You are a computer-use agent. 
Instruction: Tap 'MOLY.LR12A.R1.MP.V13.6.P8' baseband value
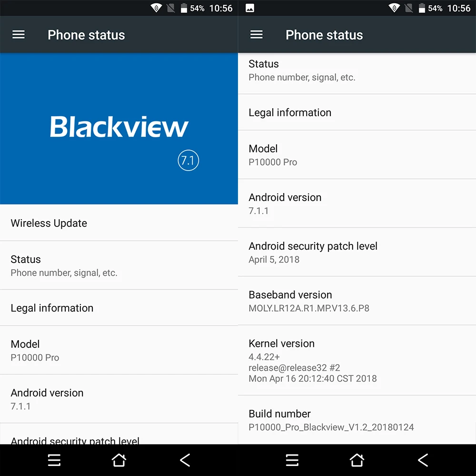pos(309,308)
